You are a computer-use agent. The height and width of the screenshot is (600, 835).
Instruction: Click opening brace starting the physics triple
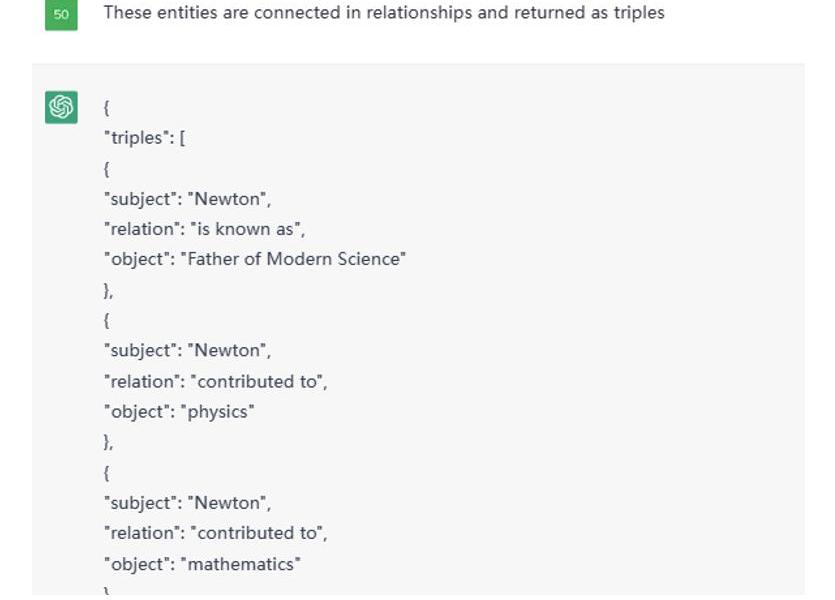click(107, 320)
